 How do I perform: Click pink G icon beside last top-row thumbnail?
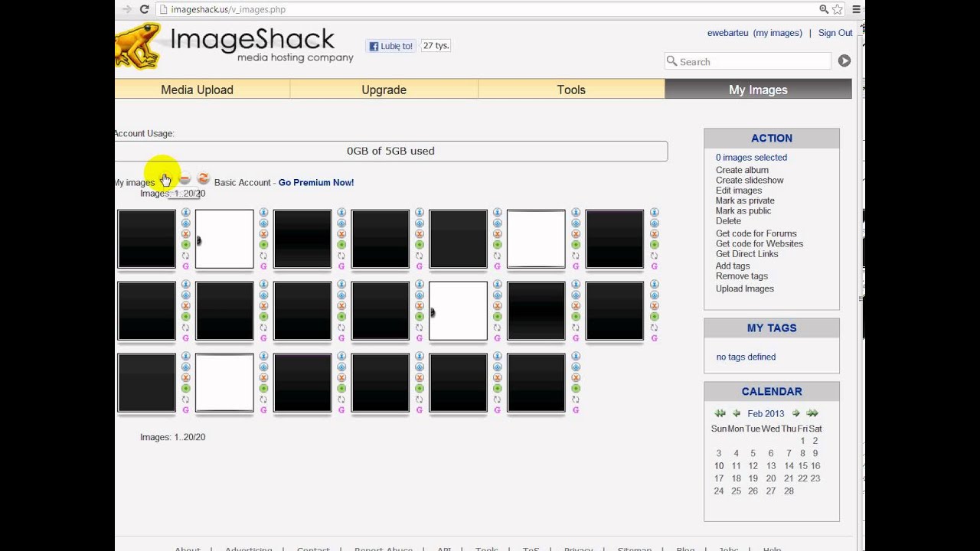(654, 266)
